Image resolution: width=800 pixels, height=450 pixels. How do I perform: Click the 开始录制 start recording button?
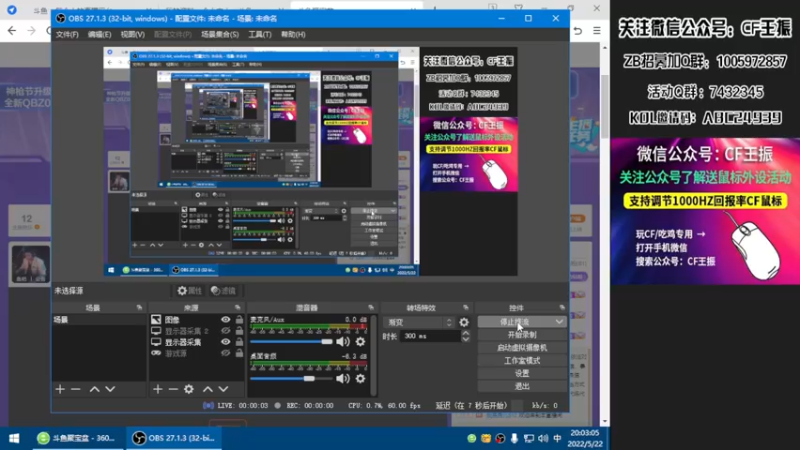click(522, 335)
